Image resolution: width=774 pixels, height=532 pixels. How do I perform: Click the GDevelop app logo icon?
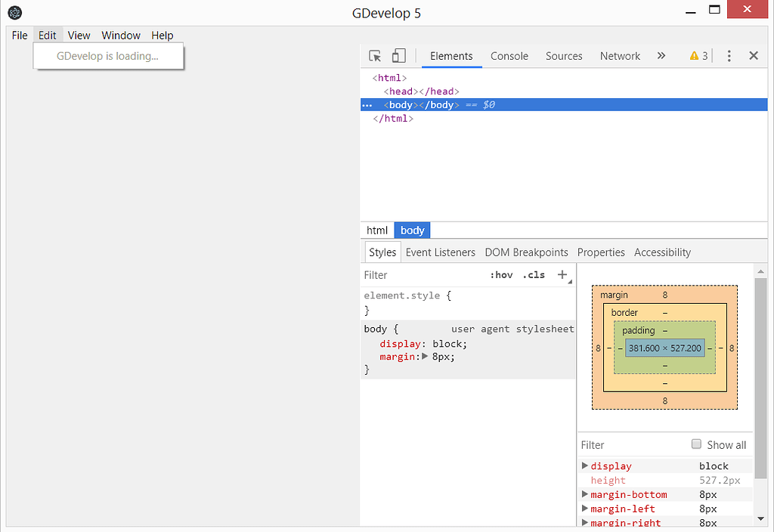(x=14, y=12)
